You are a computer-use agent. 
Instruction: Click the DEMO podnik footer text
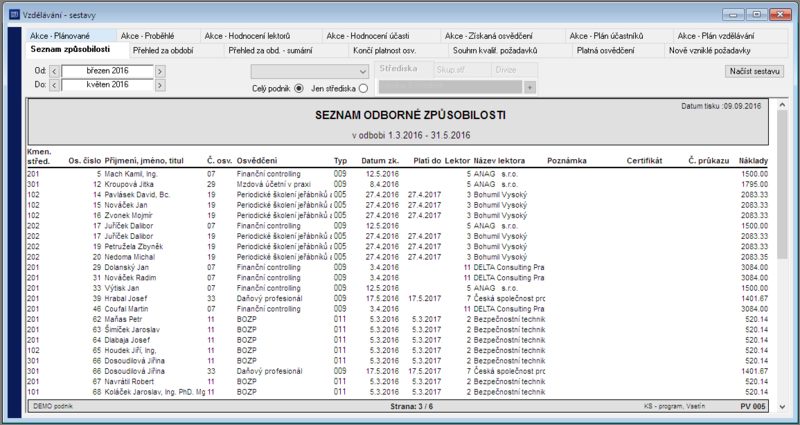[53, 407]
